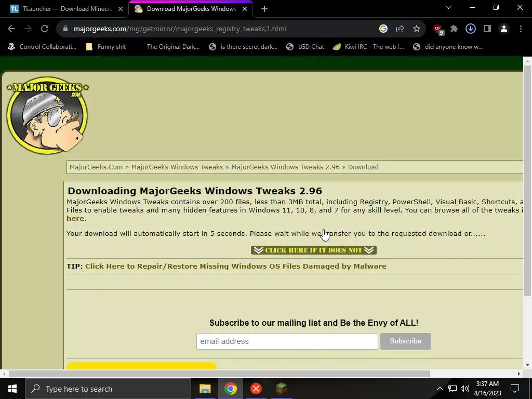Image resolution: width=532 pixels, height=399 pixels.
Task: Open a new browser tab
Action: tap(264, 9)
